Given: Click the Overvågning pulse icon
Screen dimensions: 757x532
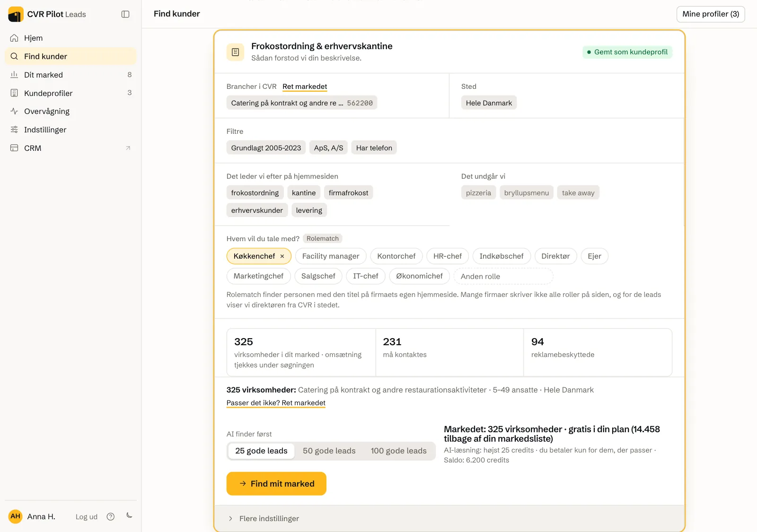Looking at the screenshot, I should 14,111.
